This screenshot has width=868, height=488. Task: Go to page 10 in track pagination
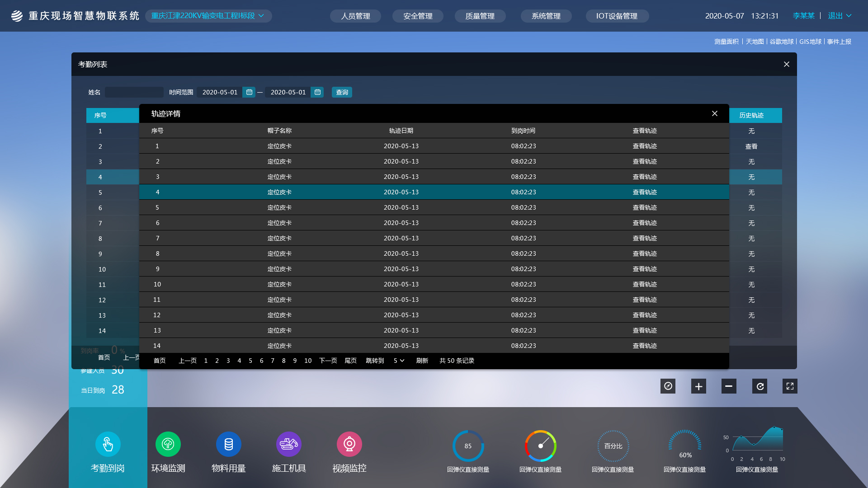tap(308, 361)
